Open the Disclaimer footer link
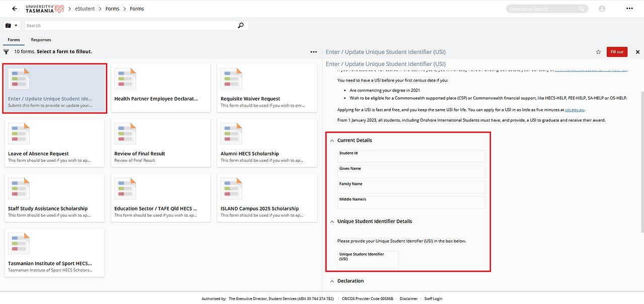This screenshot has width=644, height=304. [x=409, y=298]
